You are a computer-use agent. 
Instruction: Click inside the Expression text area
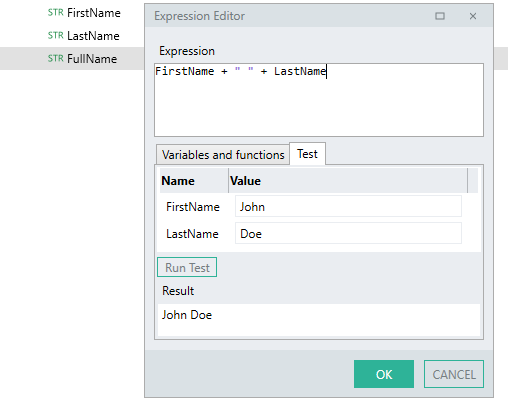[319, 100]
